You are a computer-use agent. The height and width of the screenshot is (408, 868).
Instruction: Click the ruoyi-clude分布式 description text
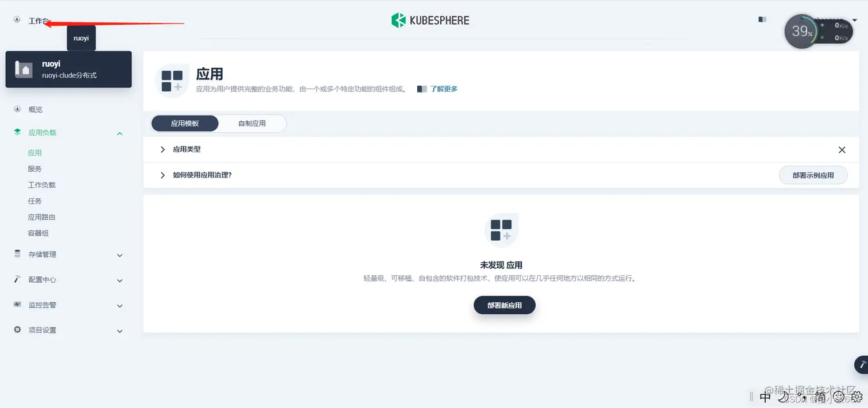tap(69, 75)
